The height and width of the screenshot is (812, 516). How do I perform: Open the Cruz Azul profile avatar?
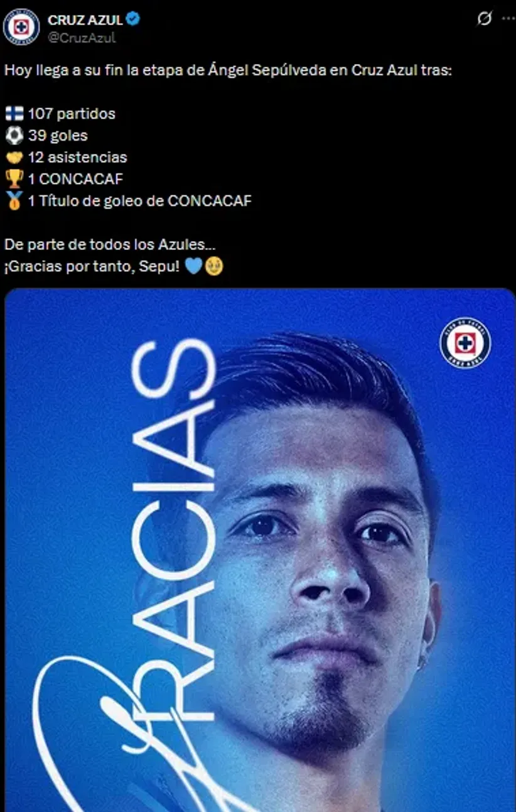click(21, 27)
